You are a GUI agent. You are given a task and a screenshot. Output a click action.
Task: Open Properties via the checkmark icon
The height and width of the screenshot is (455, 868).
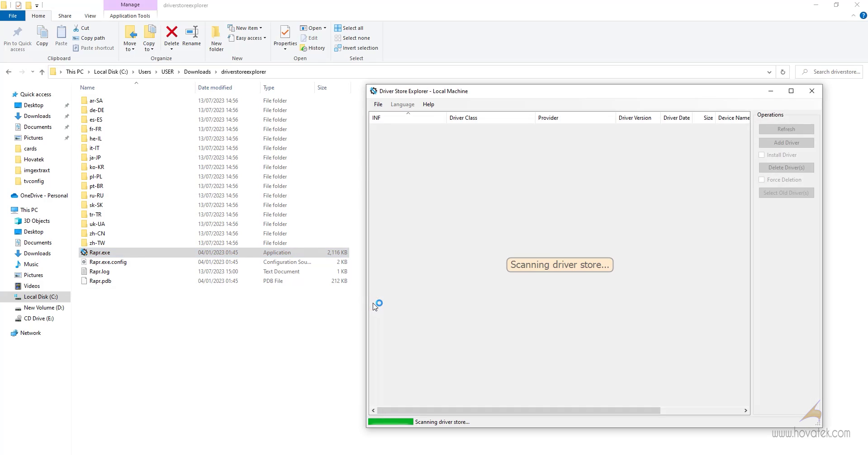pos(285,32)
